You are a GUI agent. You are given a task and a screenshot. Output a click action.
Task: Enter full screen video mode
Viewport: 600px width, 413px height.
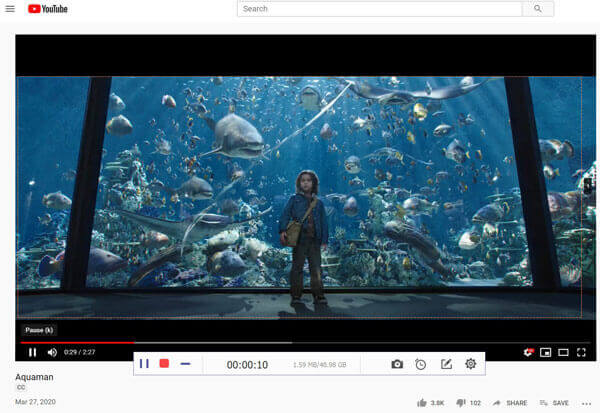(581, 352)
